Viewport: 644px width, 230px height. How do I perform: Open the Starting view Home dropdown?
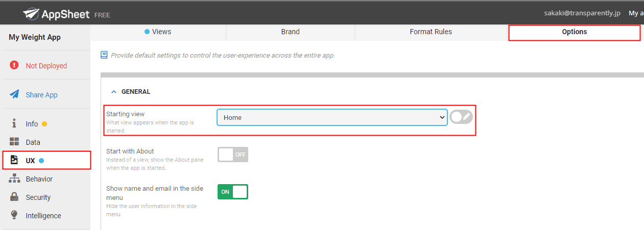[x=332, y=117]
